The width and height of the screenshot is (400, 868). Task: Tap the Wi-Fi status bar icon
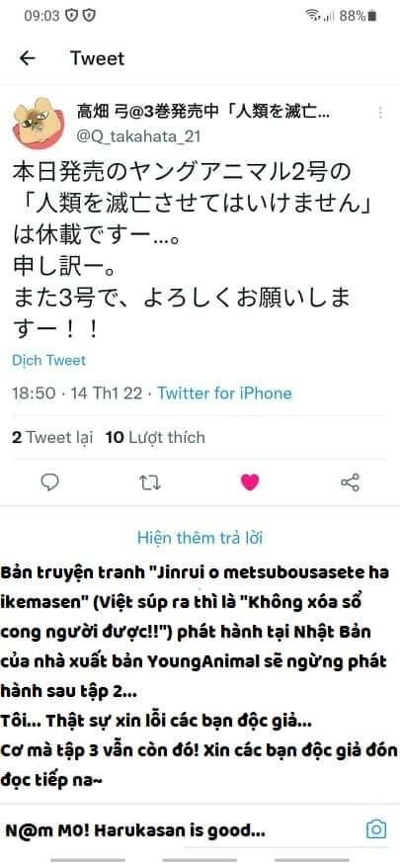click(x=313, y=16)
